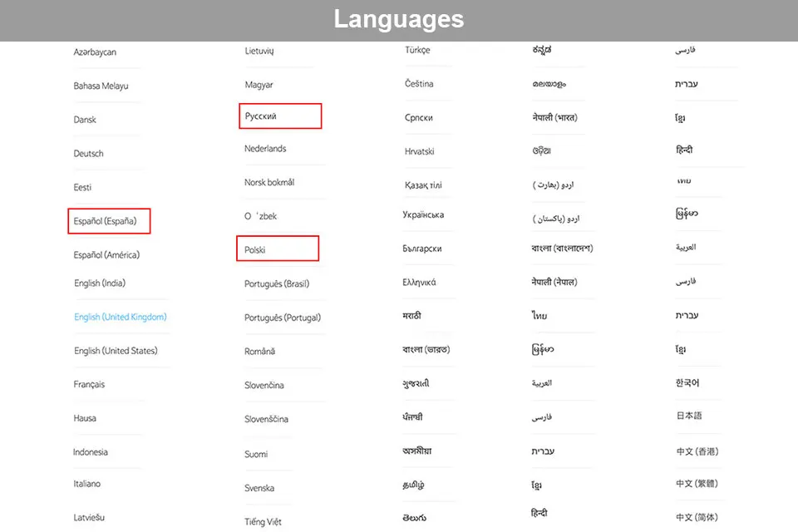Image resolution: width=798 pixels, height=532 pixels.
Task: Choose Slovenčina language
Action: pos(264,386)
